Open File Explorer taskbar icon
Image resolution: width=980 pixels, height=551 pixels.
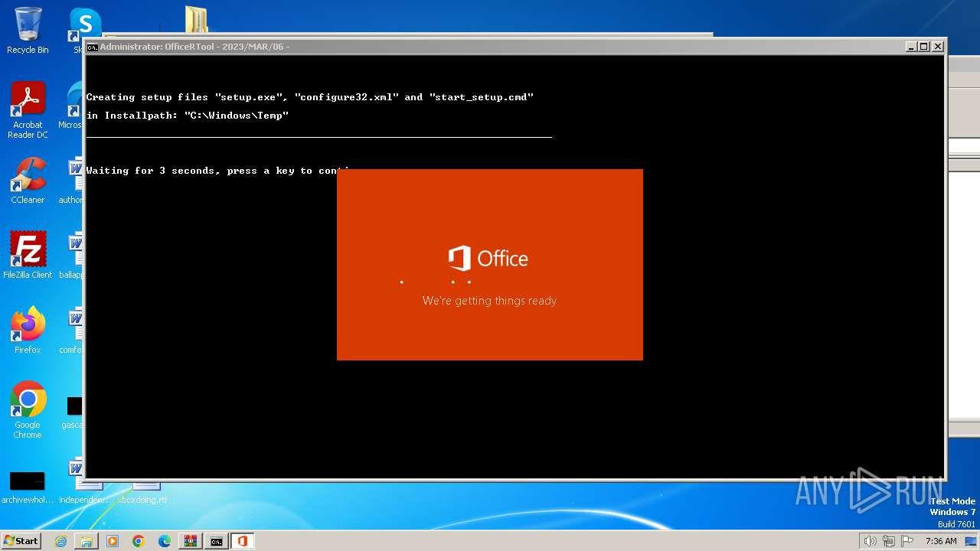(87, 541)
